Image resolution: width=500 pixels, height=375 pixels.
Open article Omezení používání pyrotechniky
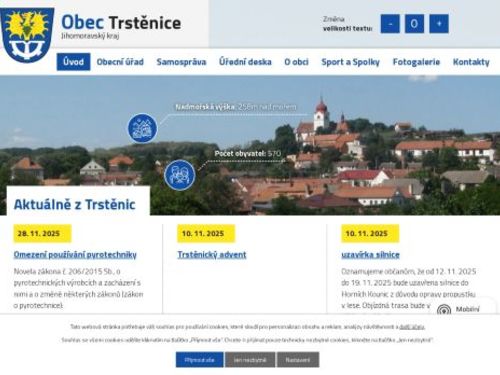click(75, 255)
